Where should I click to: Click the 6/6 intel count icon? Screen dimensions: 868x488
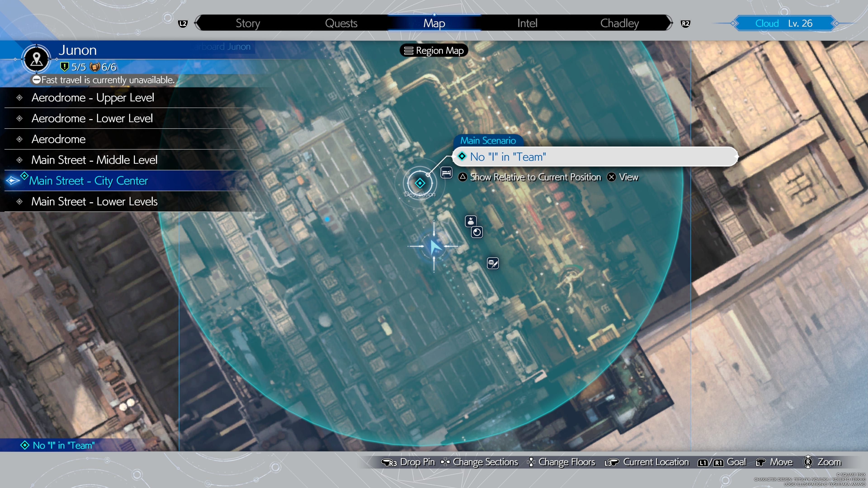point(95,67)
